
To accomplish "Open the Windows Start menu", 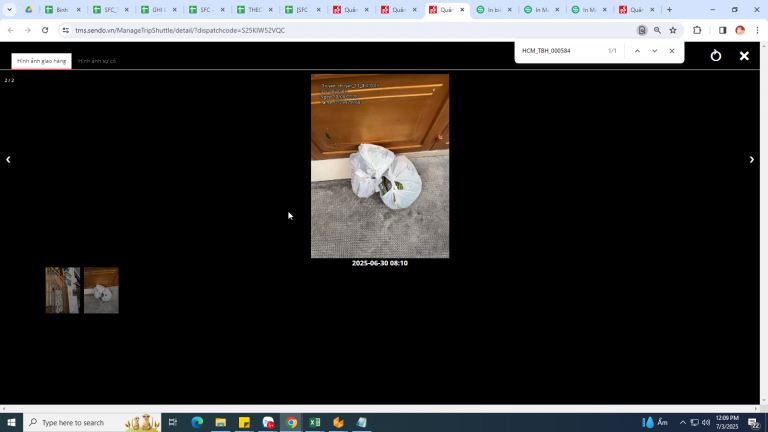I will click(x=11, y=422).
